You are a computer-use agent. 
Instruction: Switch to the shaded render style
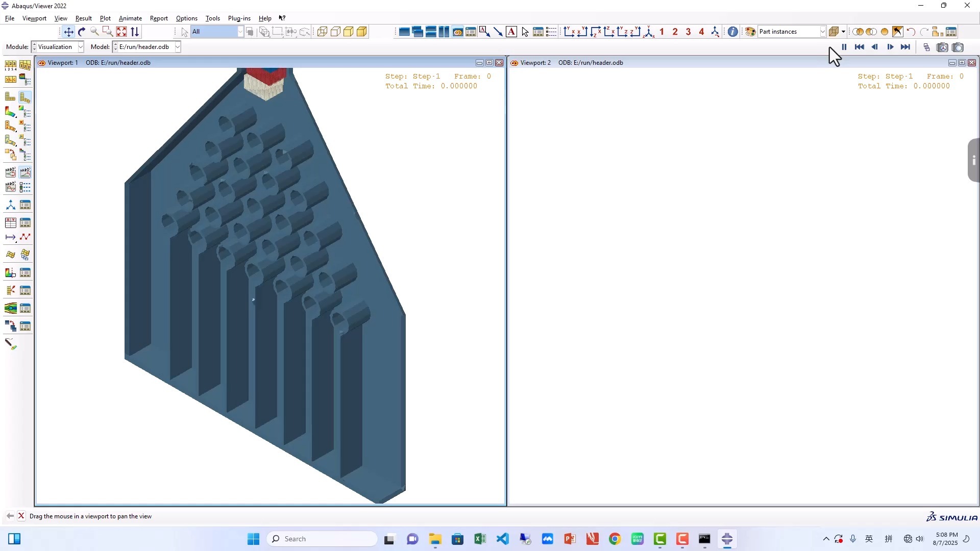(x=349, y=31)
